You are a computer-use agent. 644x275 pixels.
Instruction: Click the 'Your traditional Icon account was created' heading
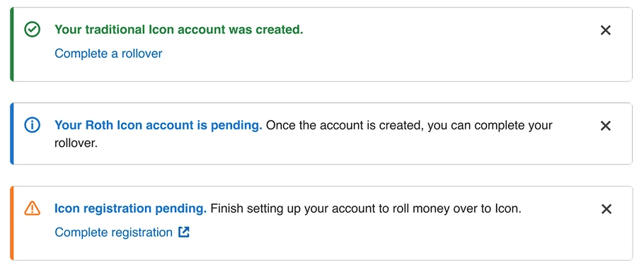[x=178, y=30]
